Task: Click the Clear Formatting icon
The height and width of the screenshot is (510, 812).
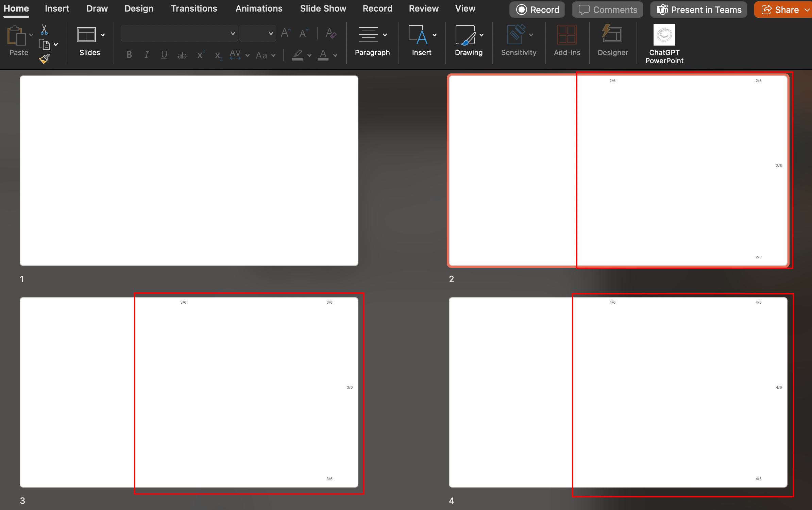Action: [x=331, y=33]
